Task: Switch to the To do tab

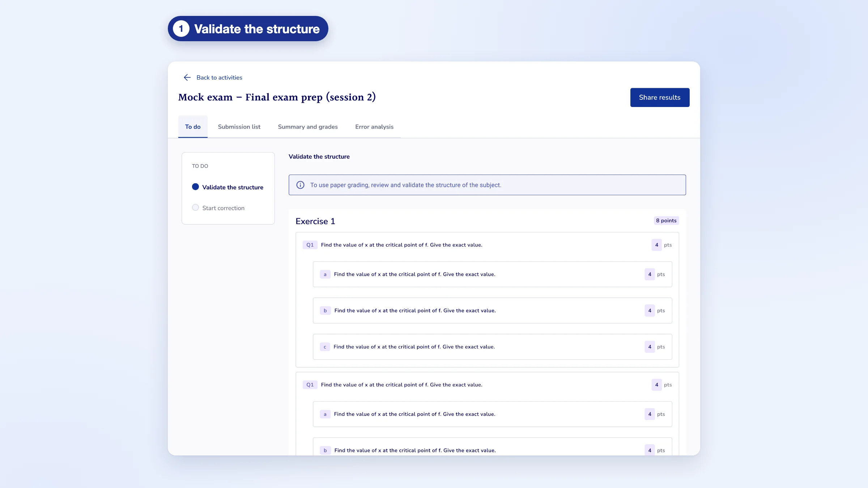Action: tap(193, 127)
